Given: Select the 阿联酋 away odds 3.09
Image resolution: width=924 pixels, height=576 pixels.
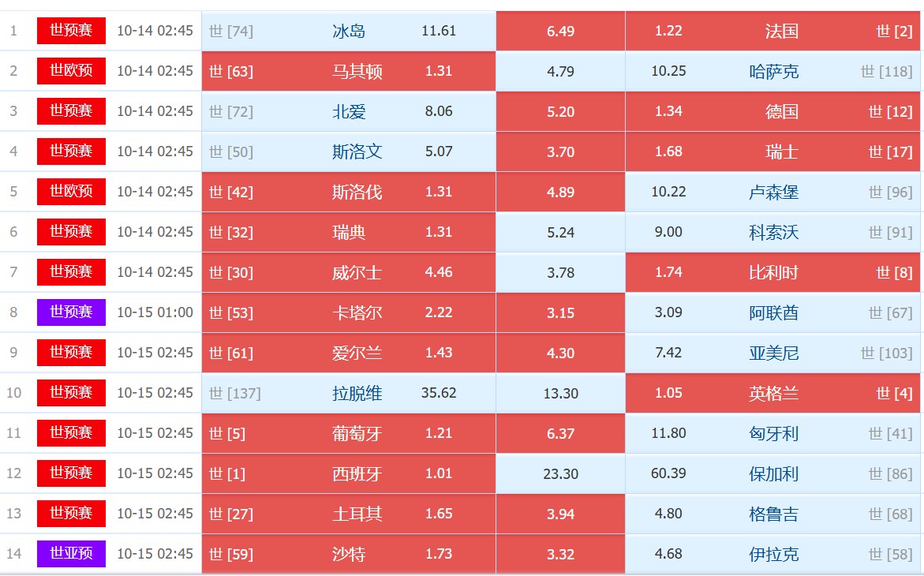Looking at the screenshot, I should pos(668,312).
